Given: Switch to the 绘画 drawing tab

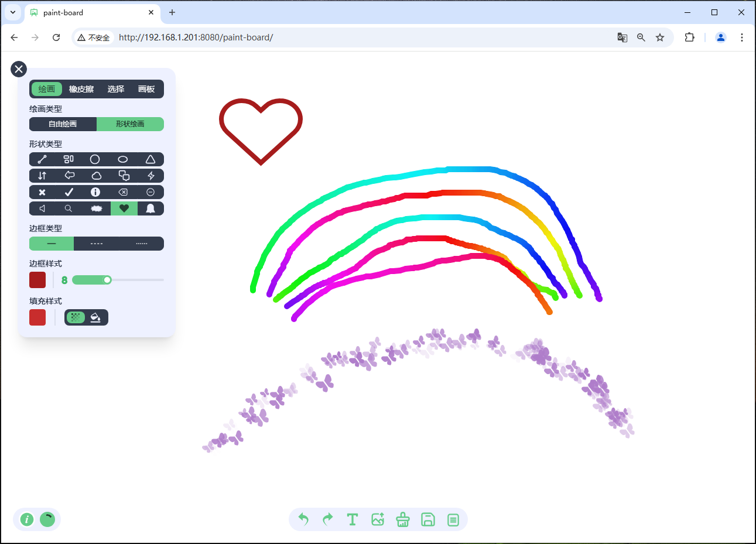Looking at the screenshot, I should 47,89.
